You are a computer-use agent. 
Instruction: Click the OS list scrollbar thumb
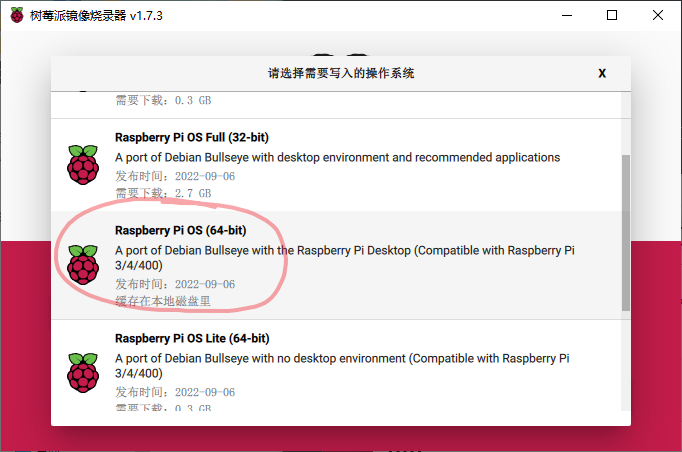point(626,232)
